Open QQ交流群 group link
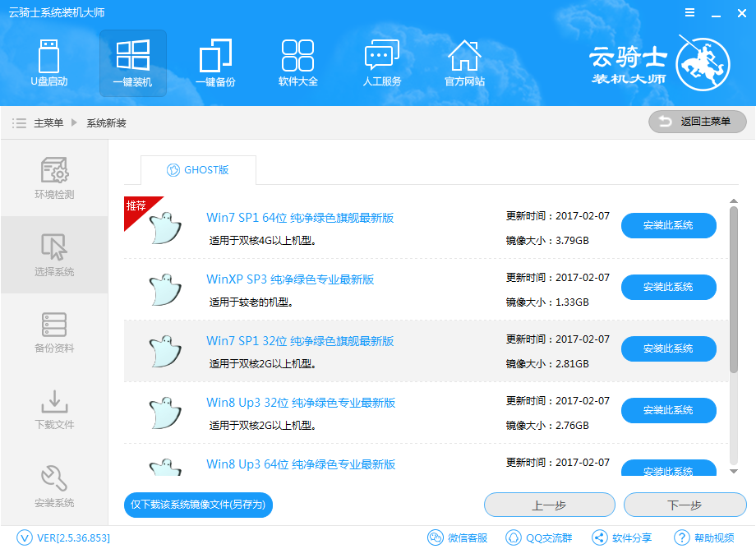This screenshot has width=756, height=549. click(538, 538)
